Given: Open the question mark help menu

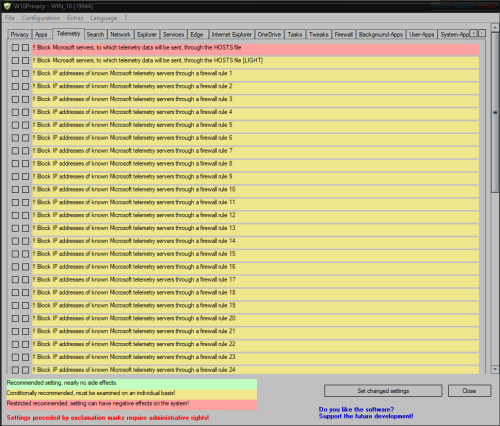Looking at the screenshot, I should (x=125, y=18).
